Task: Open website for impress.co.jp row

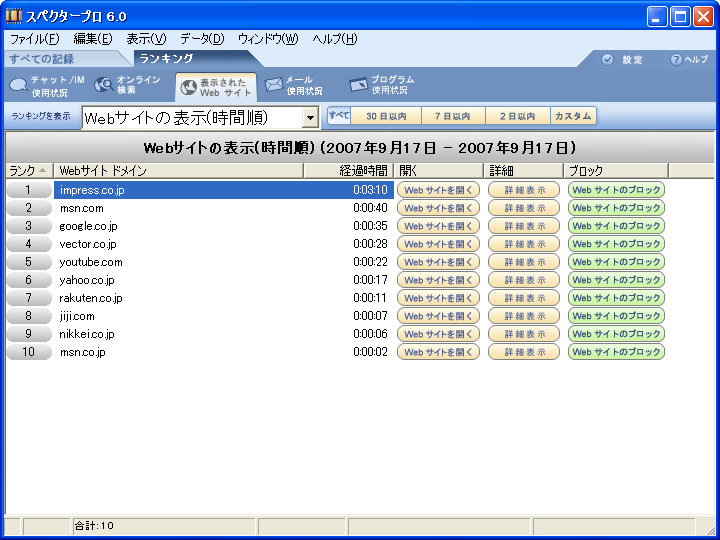Action: (x=438, y=190)
